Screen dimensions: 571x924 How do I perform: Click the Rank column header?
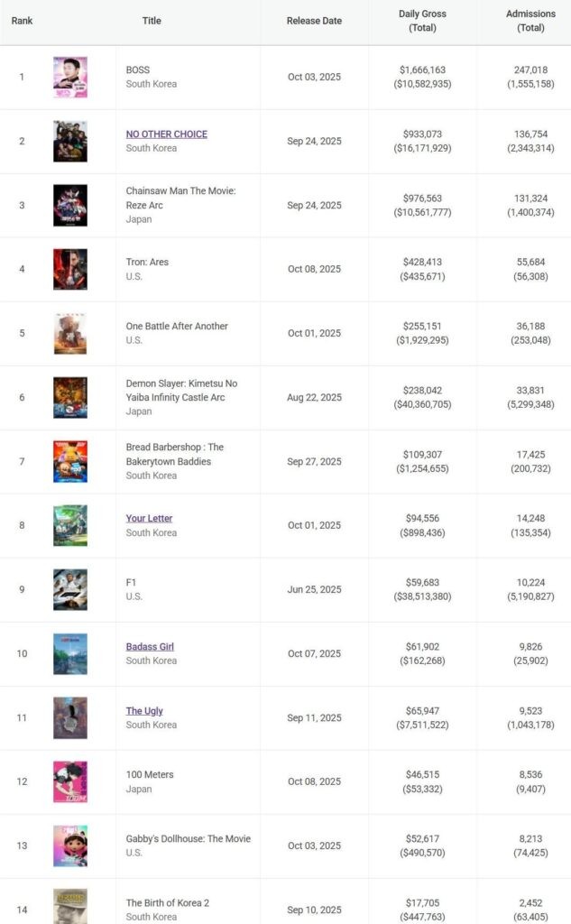coord(22,21)
